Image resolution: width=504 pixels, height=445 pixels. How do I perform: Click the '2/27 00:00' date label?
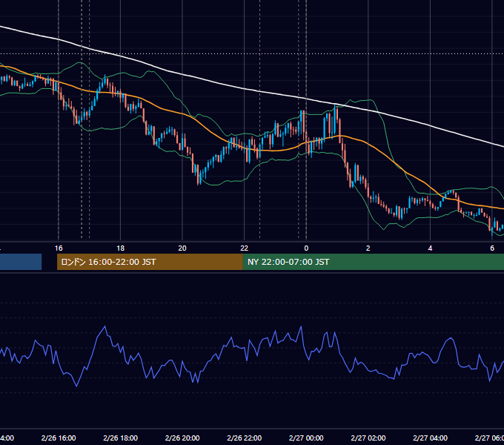click(306, 438)
